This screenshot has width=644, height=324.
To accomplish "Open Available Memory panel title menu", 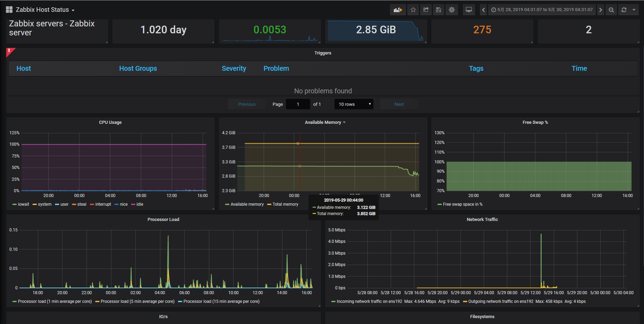I will coord(325,122).
